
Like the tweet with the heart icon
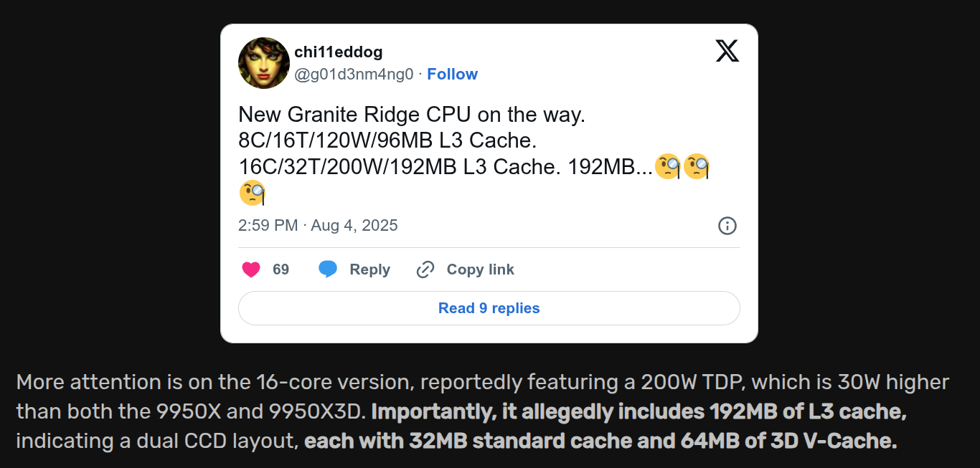[251, 269]
